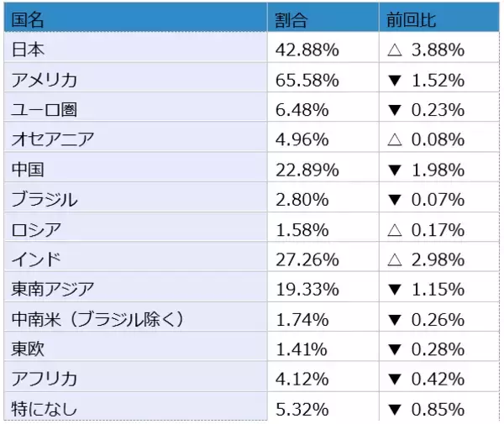Click the 前回比 column header

(x=409, y=19)
